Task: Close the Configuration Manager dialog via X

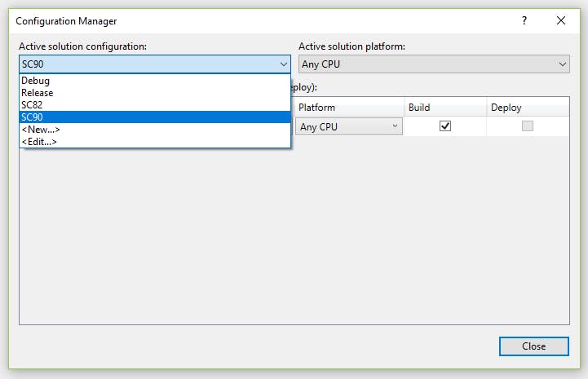Action: coord(560,20)
